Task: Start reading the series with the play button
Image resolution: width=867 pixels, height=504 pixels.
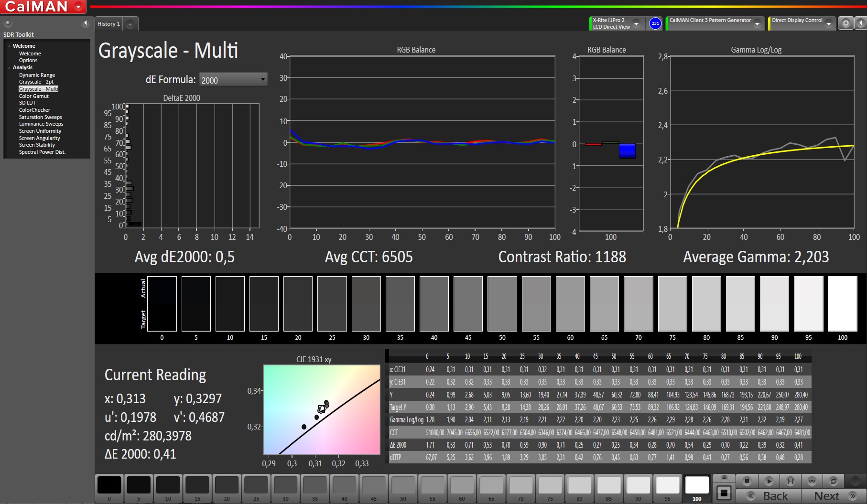Action: (769, 481)
